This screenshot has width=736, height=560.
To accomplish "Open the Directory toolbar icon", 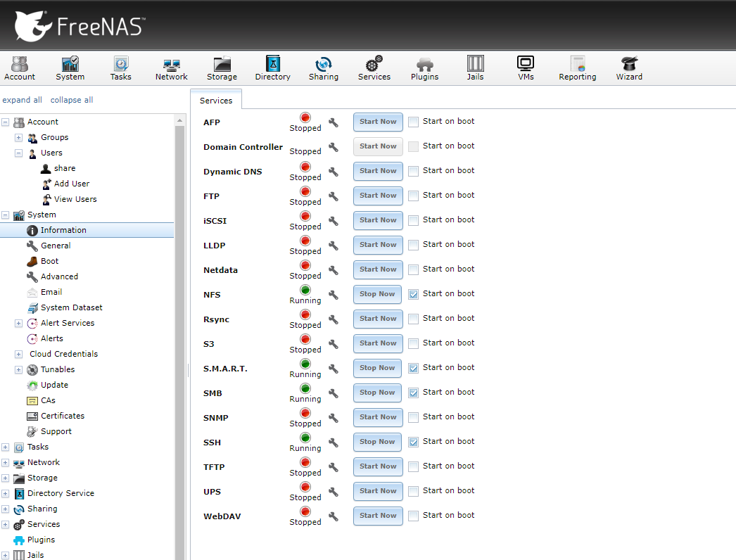I will [x=273, y=68].
